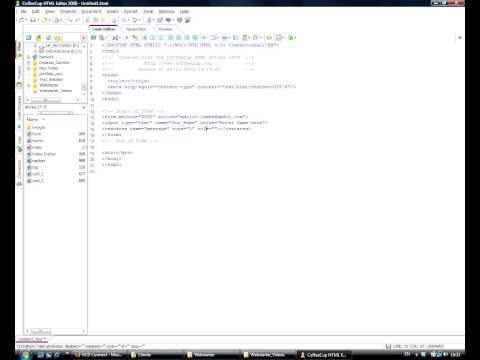Expand the Webstarter folder node
Screen dimensions: 480x360
pyautogui.click(x=29, y=85)
